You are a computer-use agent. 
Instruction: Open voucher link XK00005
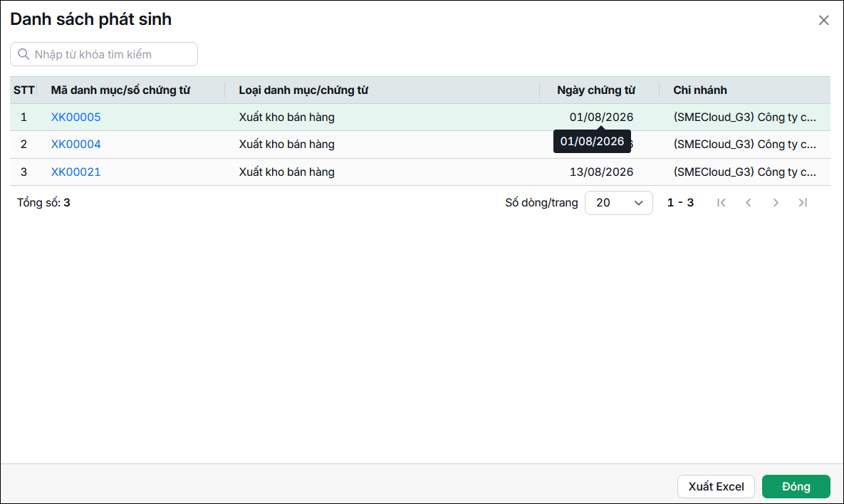[x=76, y=117]
